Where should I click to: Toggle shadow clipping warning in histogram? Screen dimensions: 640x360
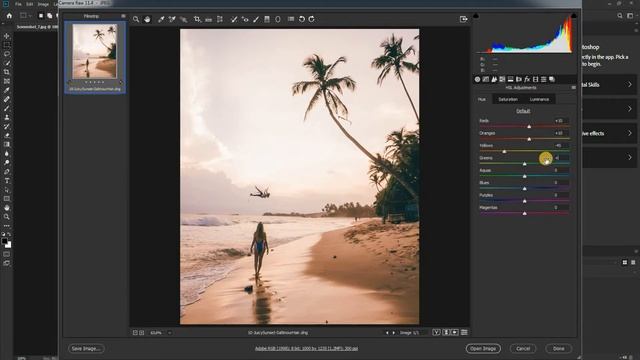(476, 16)
